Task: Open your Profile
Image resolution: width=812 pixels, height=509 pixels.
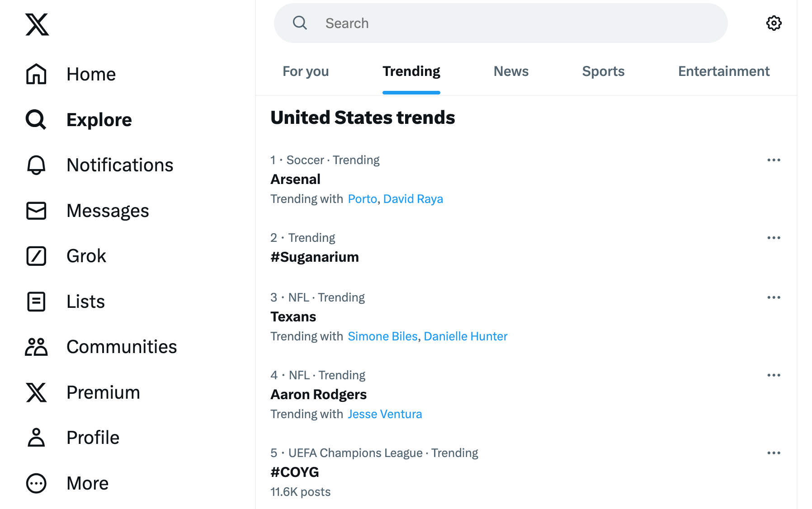Action: [92, 437]
